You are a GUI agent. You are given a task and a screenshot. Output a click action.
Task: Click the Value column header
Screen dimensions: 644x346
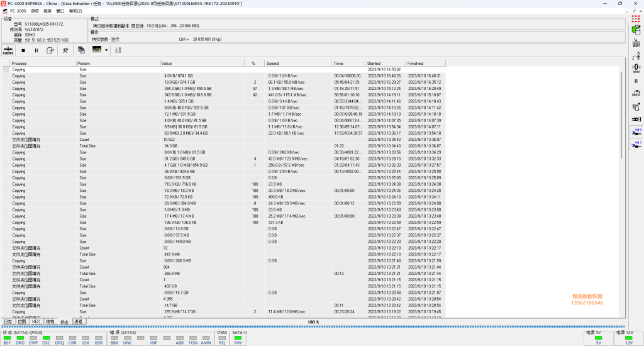[202, 64]
